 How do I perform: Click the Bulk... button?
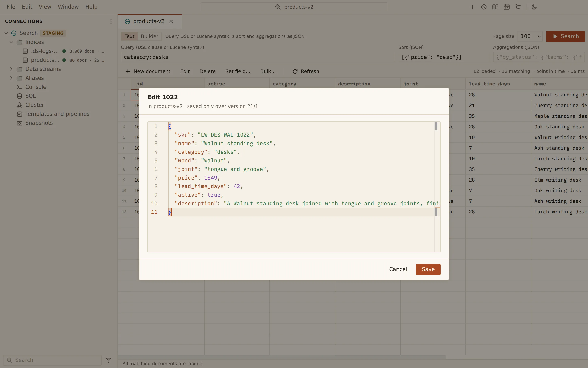[x=268, y=71]
